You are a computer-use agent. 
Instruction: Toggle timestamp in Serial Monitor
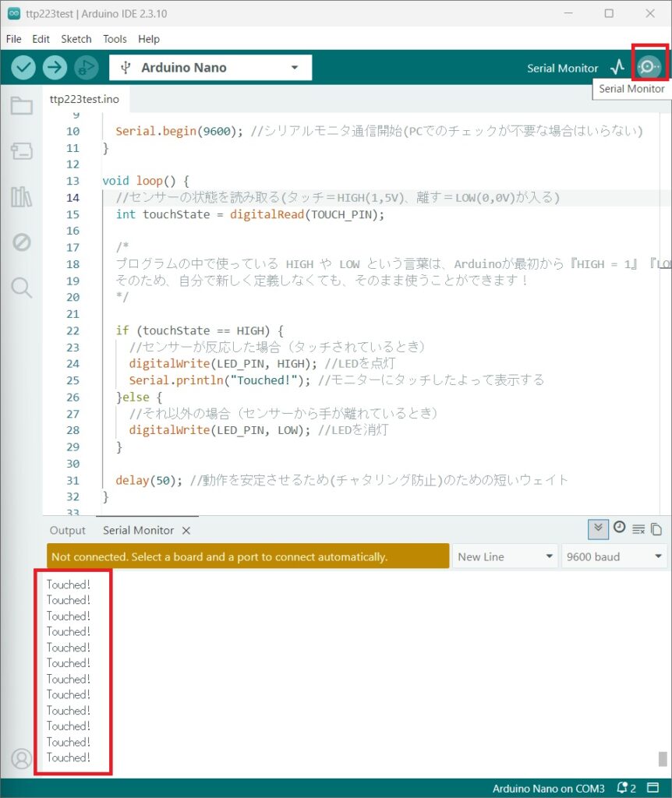click(x=619, y=528)
